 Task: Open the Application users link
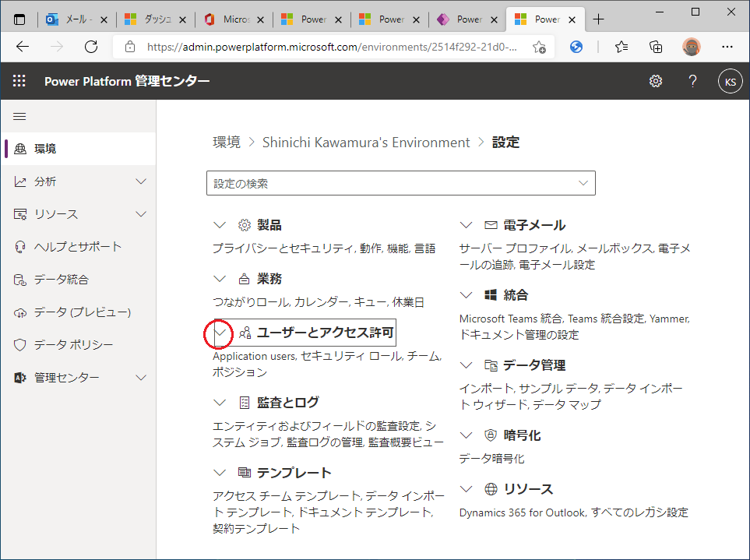click(x=255, y=356)
